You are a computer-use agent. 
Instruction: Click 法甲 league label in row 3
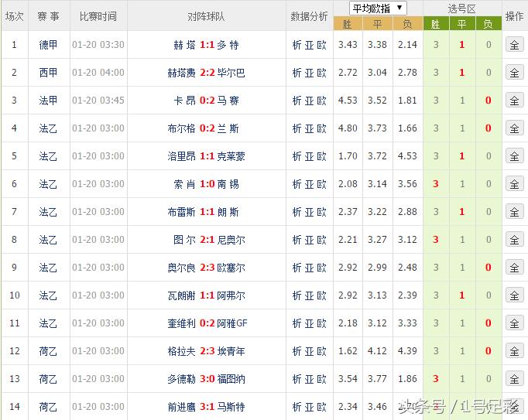tap(48, 101)
